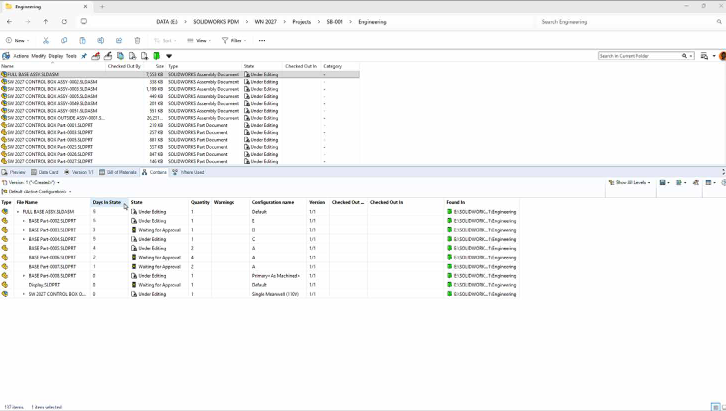Click the Up folder arrow in navigation bar
Screen dimensions: 726x411
pyautogui.click(x=46, y=22)
